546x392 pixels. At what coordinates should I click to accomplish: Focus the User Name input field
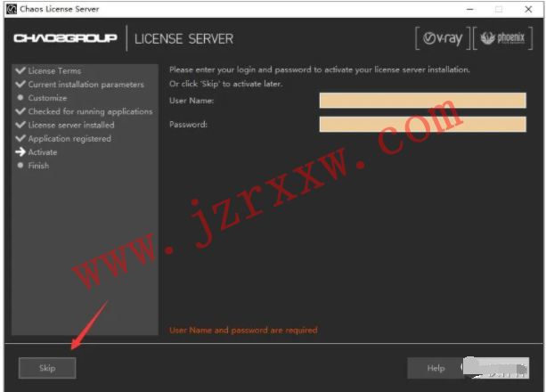[423, 101]
